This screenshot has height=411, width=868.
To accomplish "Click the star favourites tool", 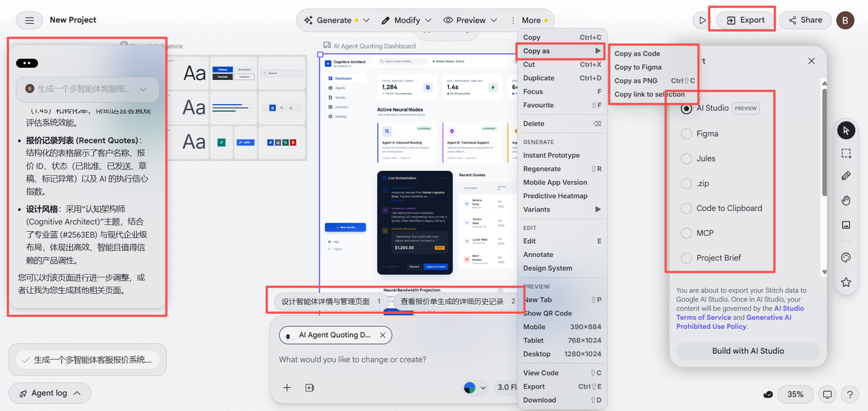I will point(846,282).
